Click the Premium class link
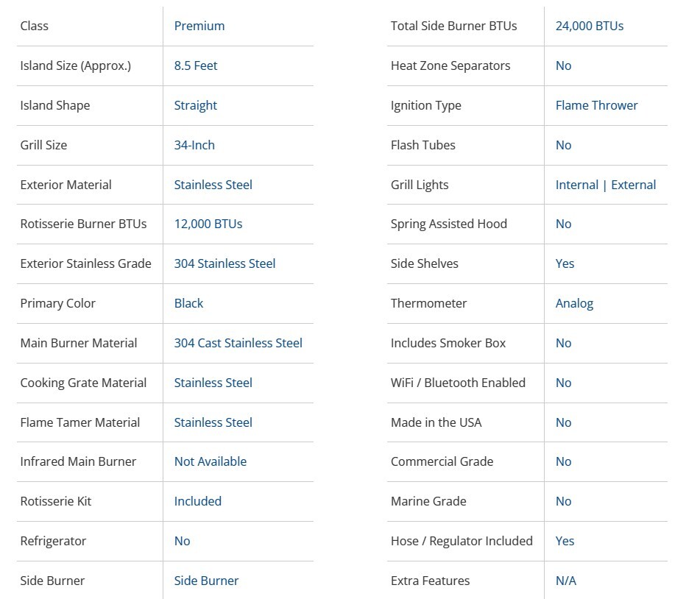This screenshot has height=599, width=700. (x=199, y=26)
